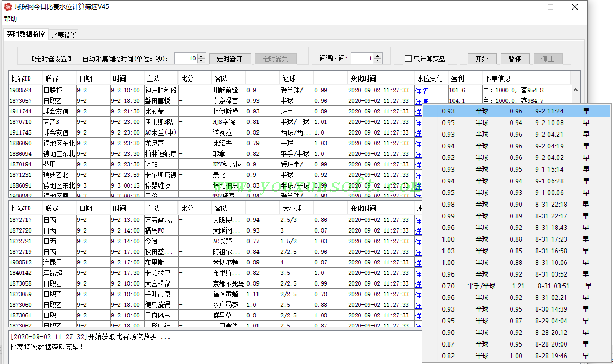Close the application window
The width and height of the screenshot is (613, 364).
(575, 7)
